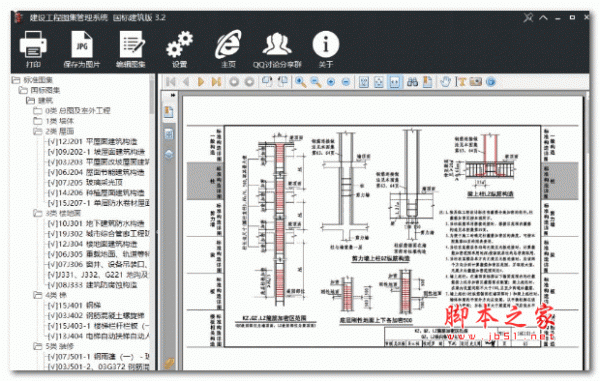Collapse the 标准图集 root folder
This screenshot has height=381, width=600.
click(16, 80)
